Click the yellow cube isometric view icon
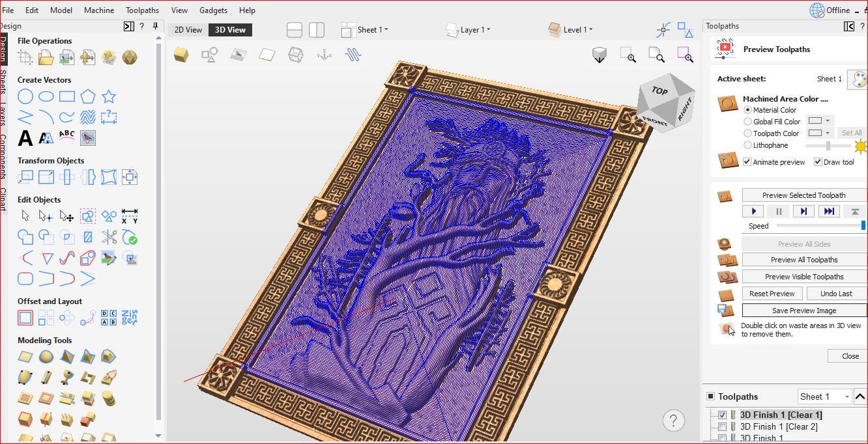This screenshot has height=444, width=868. point(181,55)
